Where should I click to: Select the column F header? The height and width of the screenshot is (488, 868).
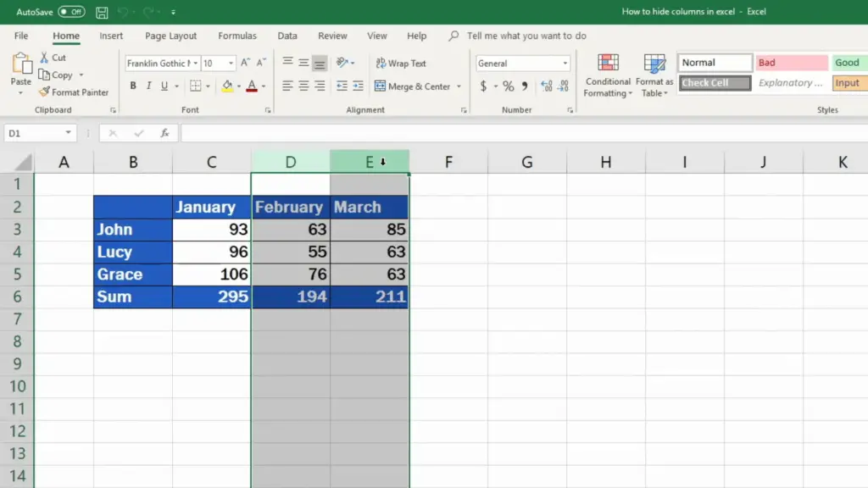click(x=448, y=162)
